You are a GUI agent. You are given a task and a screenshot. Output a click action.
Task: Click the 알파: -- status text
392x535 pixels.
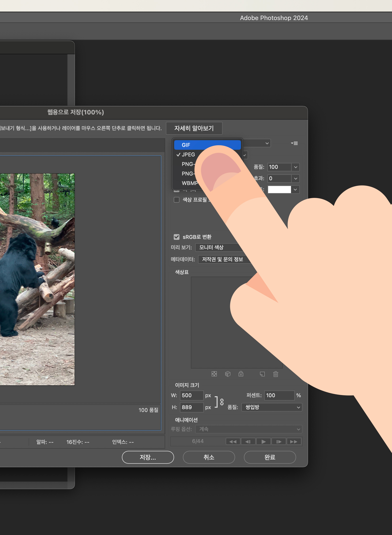(x=45, y=442)
